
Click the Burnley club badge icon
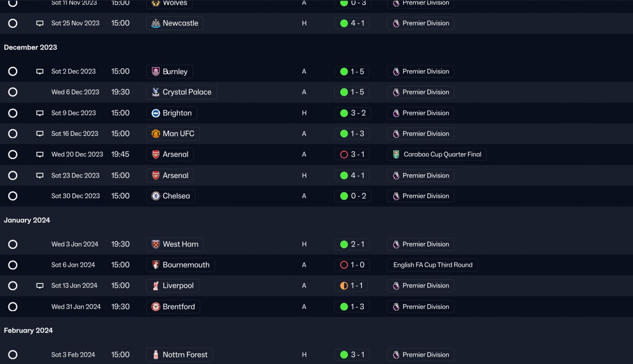point(156,72)
